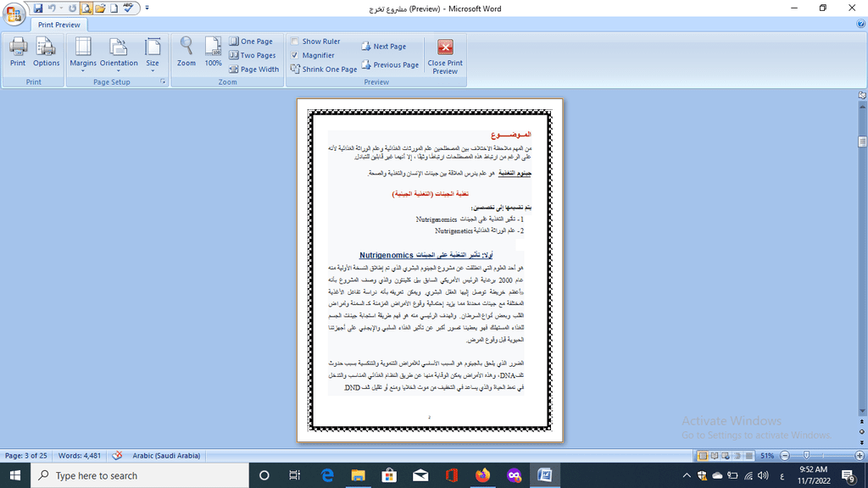Open File Explorer from taskbar
The height and width of the screenshot is (488, 868).
point(359,475)
